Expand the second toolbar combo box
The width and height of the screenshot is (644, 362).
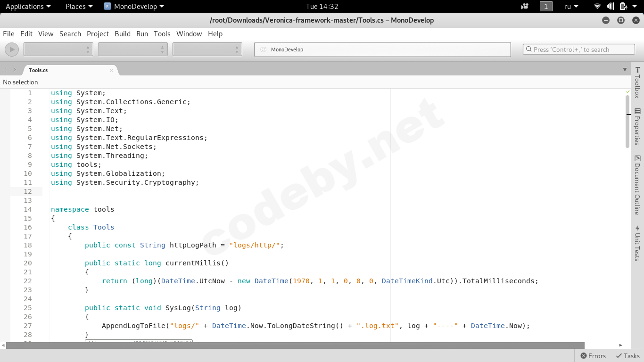pyautogui.click(x=132, y=49)
